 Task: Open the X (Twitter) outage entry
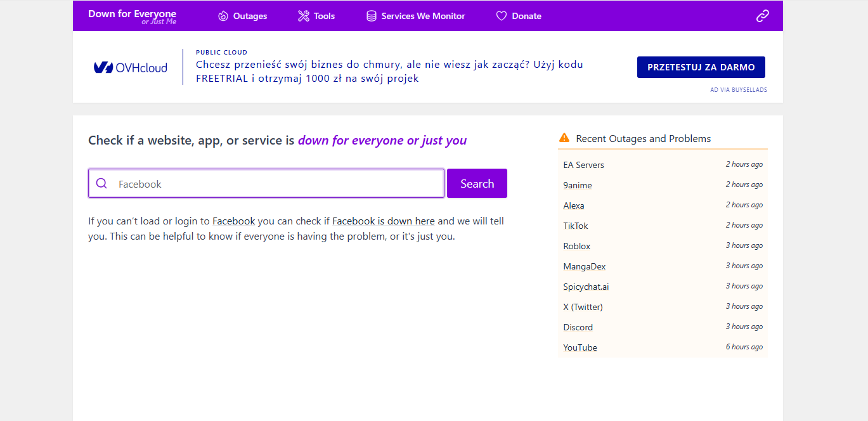click(x=583, y=307)
